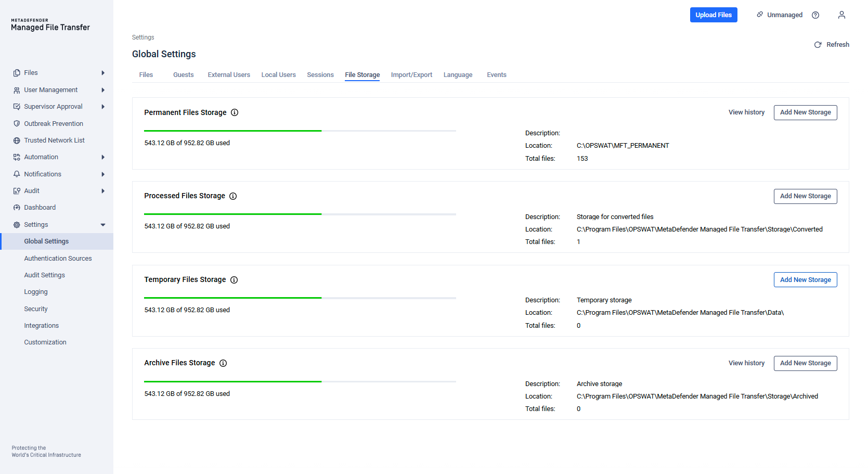Image resolution: width=868 pixels, height=474 pixels.
Task: Expand the User Management submenu arrow
Action: (x=103, y=90)
